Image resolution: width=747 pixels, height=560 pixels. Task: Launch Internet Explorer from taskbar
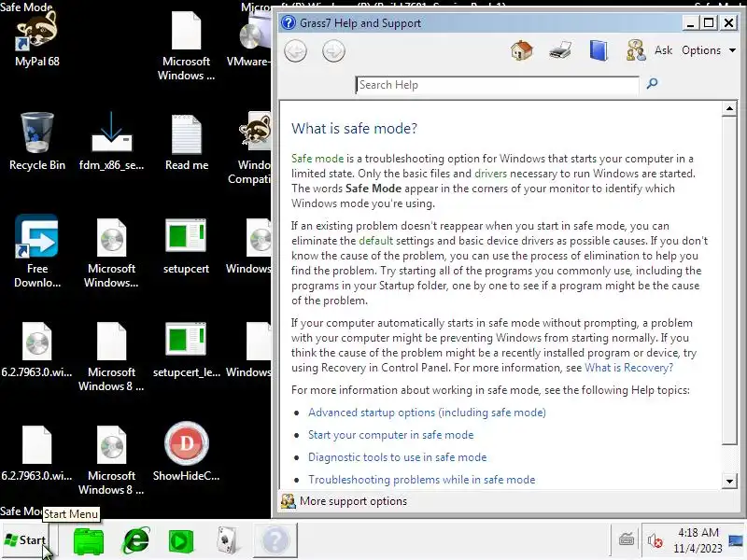click(136, 541)
